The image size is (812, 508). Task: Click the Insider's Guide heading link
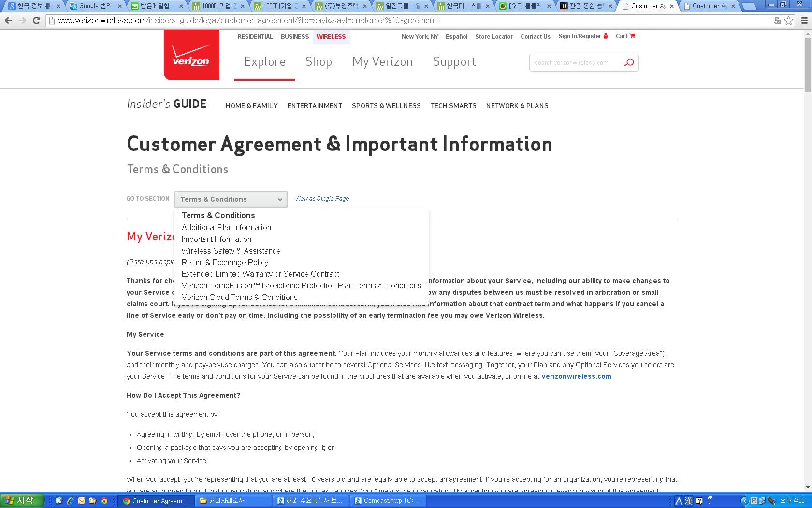point(167,104)
